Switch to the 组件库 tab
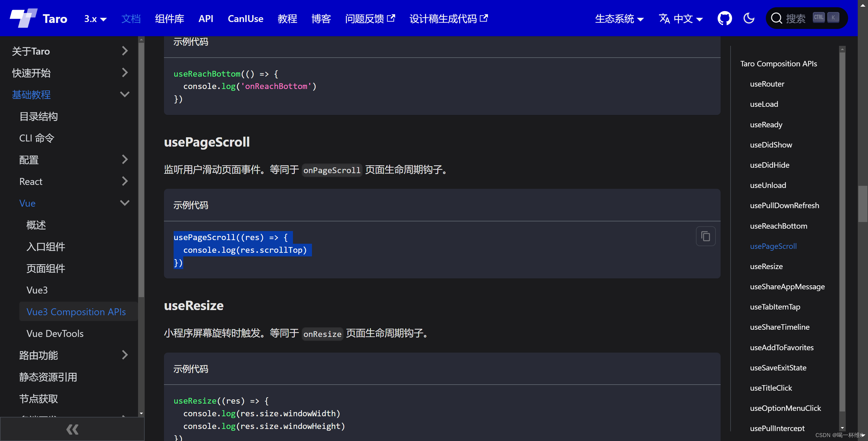Screen dimensions: 868x441 point(169,19)
